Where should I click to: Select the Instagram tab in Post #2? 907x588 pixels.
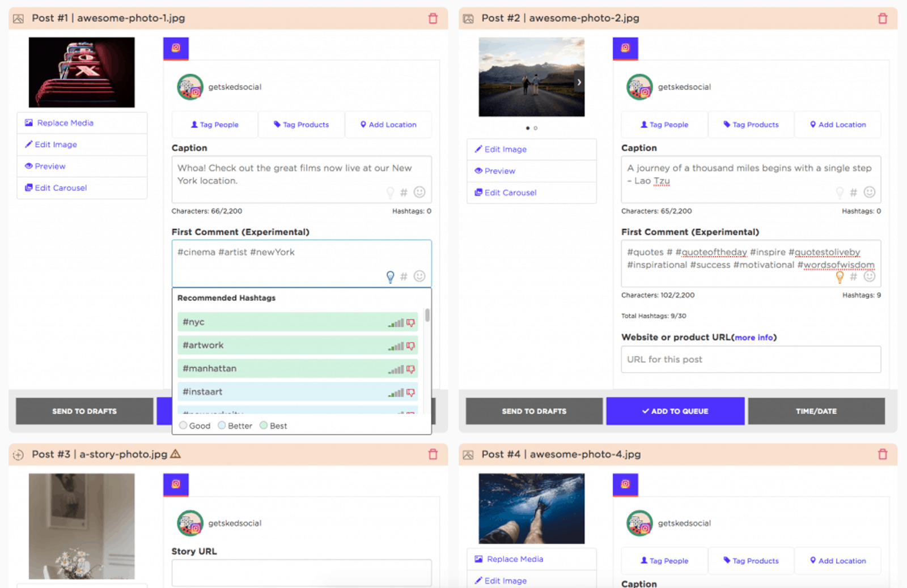(x=625, y=48)
